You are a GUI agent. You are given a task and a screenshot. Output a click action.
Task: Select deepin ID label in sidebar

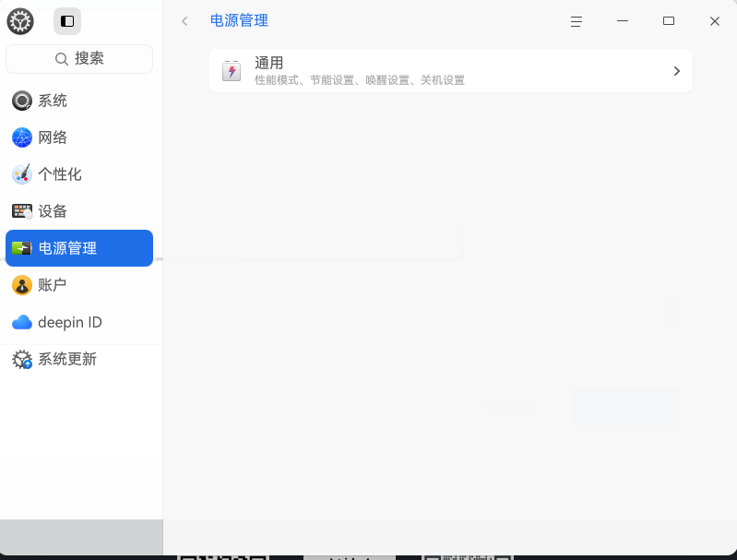point(70,322)
